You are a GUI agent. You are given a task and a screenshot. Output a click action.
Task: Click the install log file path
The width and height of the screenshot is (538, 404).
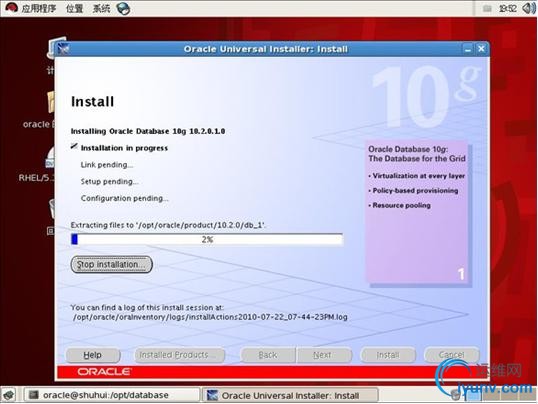pyautogui.click(x=210, y=317)
